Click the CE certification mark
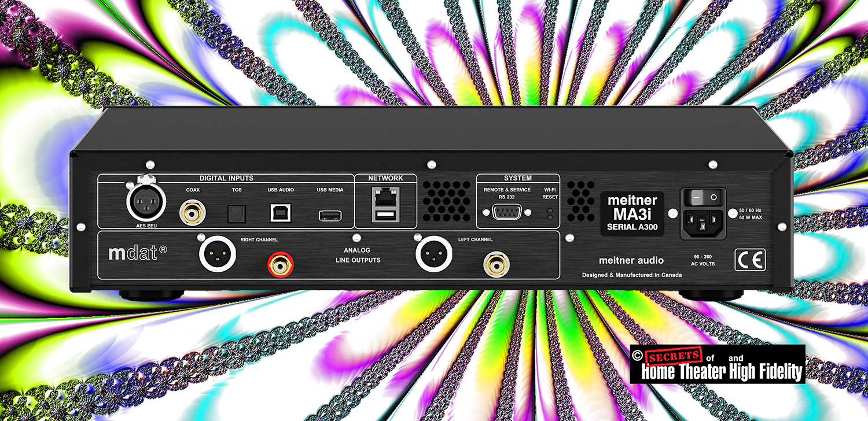The image size is (868, 421). pyautogui.click(x=750, y=260)
